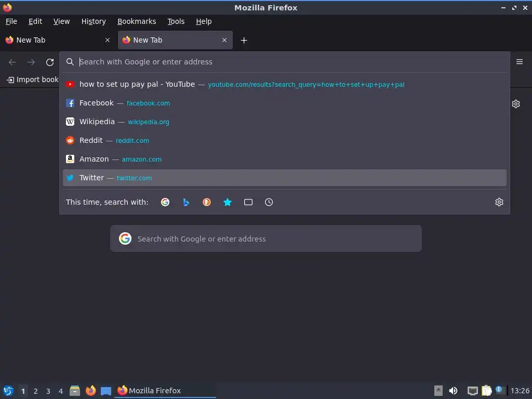Switch to workspace 3
Image resolution: width=532 pixels, height=399 pixels.
(x=48, y=391)
